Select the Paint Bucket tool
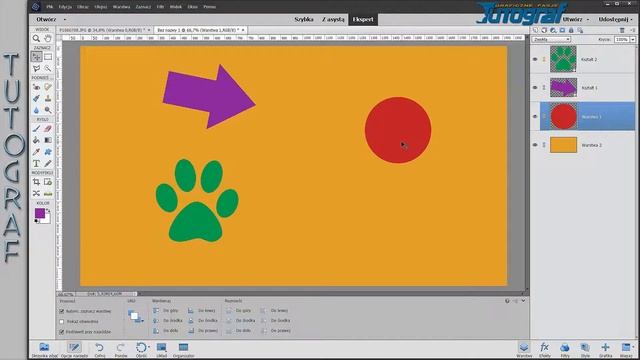 [x=36, y=140]
